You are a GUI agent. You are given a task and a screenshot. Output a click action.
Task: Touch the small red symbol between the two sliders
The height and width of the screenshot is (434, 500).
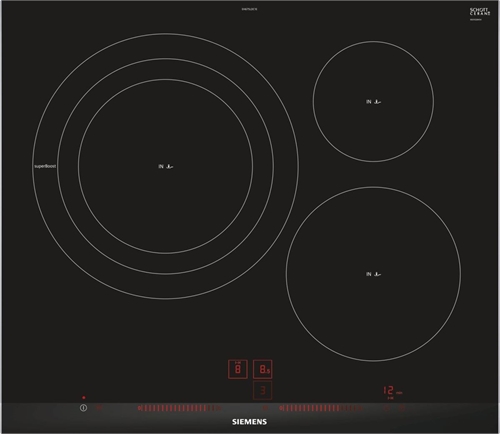pos(265,408)
